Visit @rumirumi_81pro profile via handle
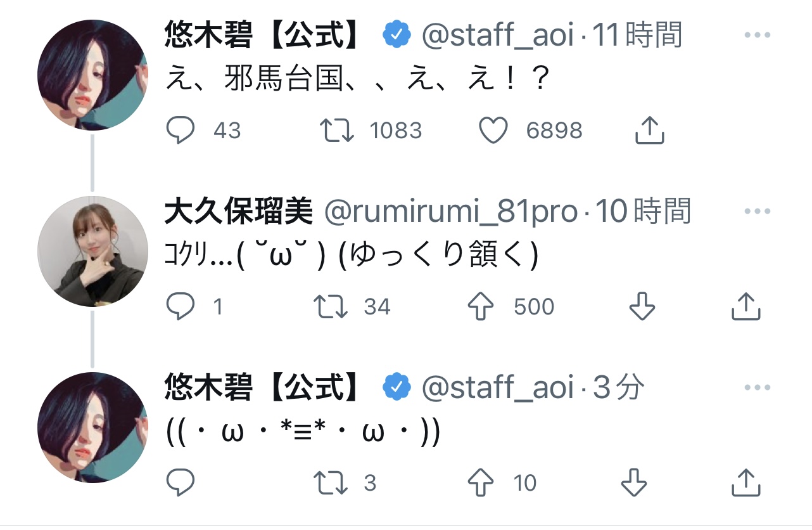 click(x=451, y=212)
